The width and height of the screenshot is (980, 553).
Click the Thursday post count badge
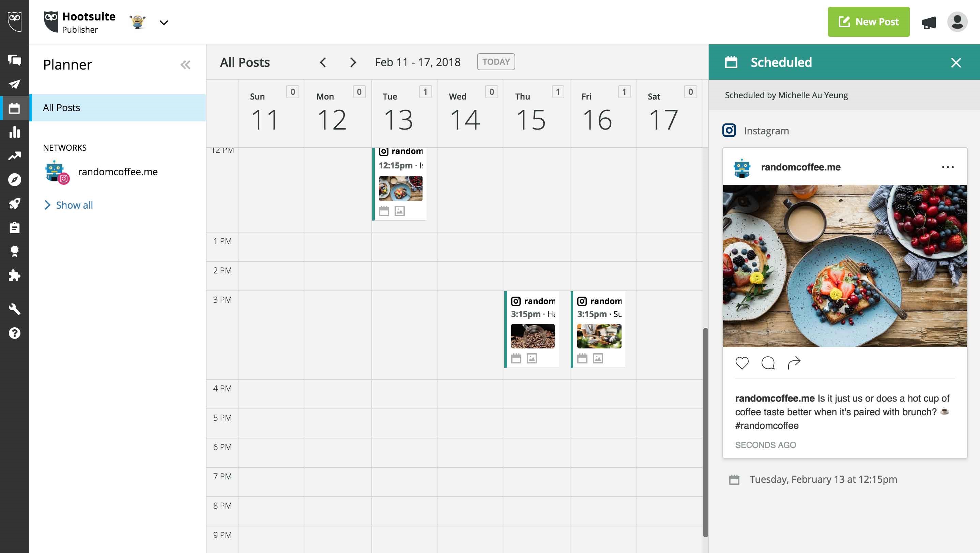[558, 92]
